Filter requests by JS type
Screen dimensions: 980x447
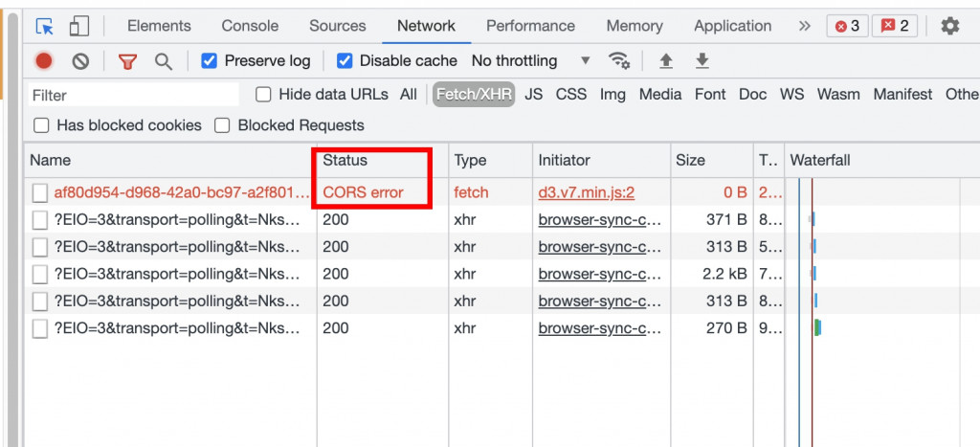pos(533,95)
